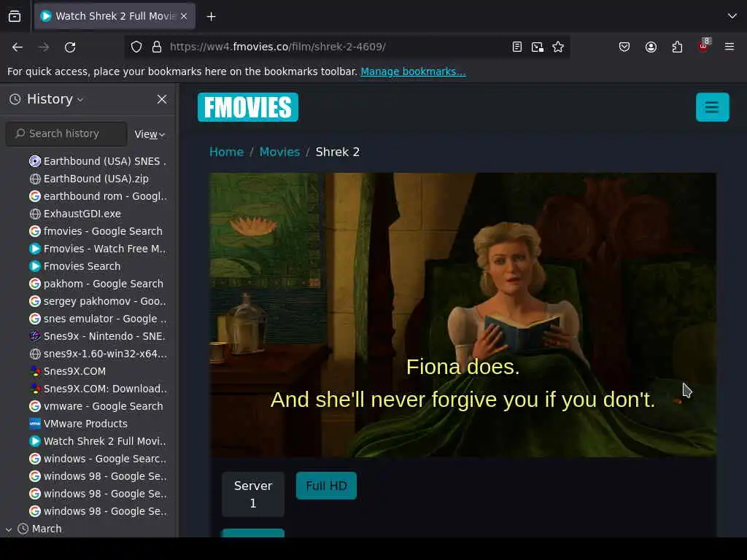
Task: Open Snes9x - Nintendo history entry
Action: pyautogui.click(x=97, y=336)
